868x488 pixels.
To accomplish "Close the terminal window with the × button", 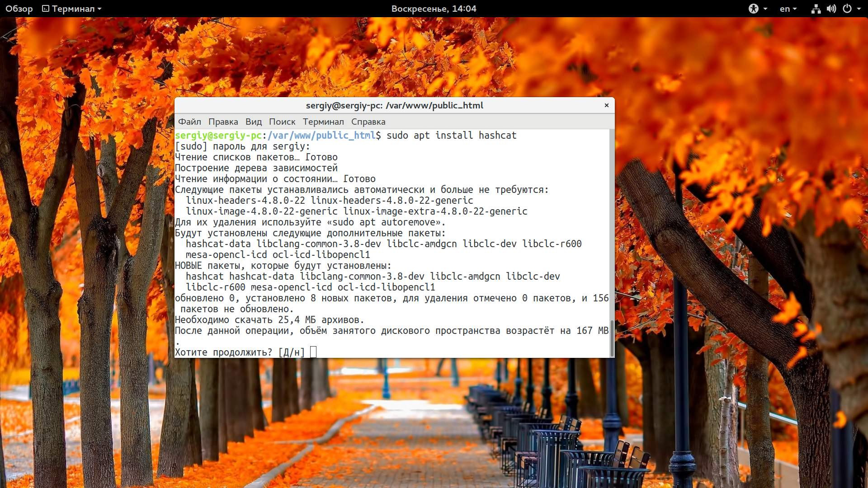I will [607, 105].
